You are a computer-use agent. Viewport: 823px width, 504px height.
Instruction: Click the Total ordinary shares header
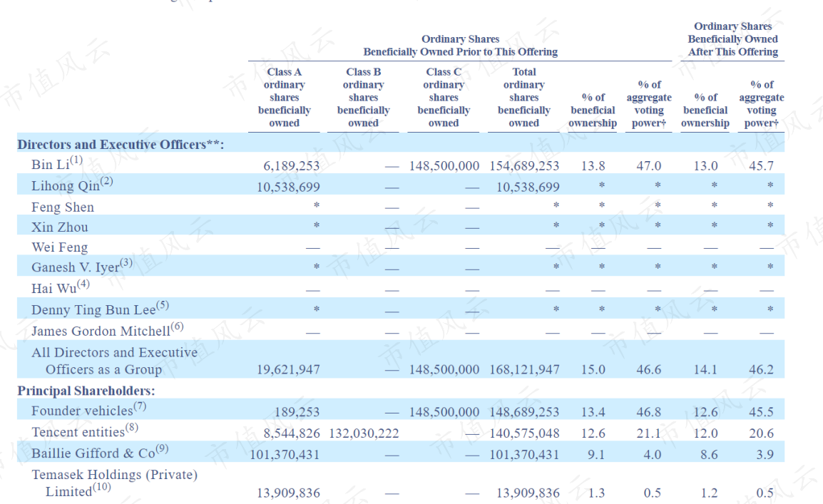523,97
